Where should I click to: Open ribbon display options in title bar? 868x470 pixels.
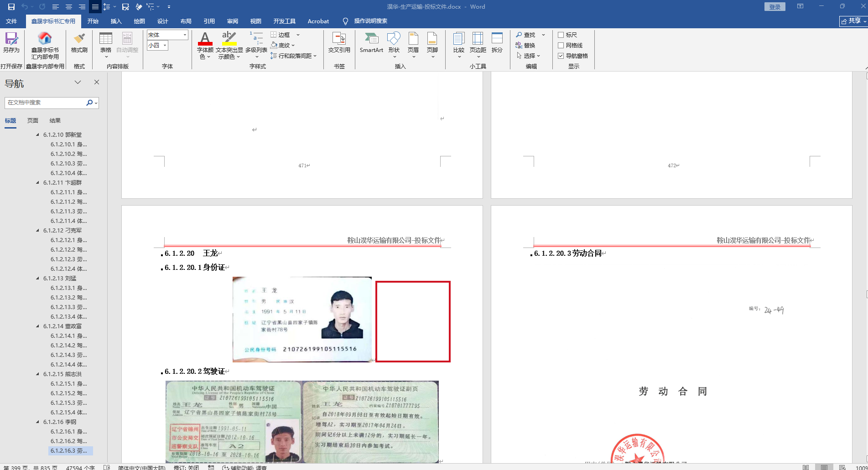[800, 6]
